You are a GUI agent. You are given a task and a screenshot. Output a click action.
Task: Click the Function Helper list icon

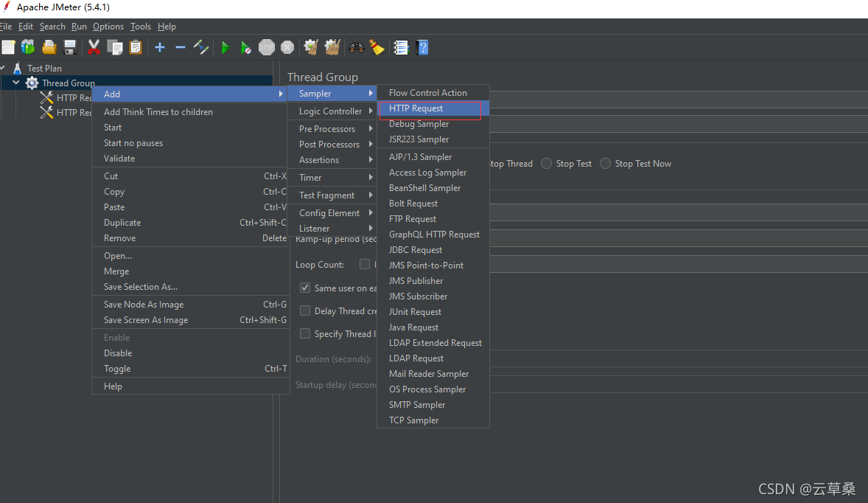click(402, 48)
